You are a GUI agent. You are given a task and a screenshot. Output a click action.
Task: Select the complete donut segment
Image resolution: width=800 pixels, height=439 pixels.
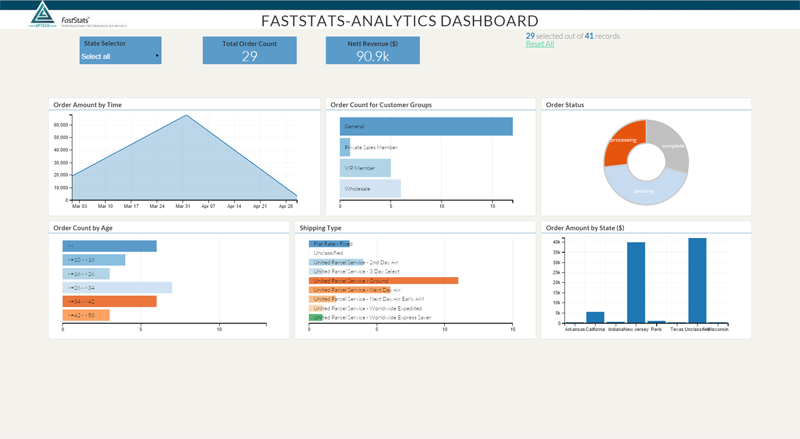coord(671,145)
